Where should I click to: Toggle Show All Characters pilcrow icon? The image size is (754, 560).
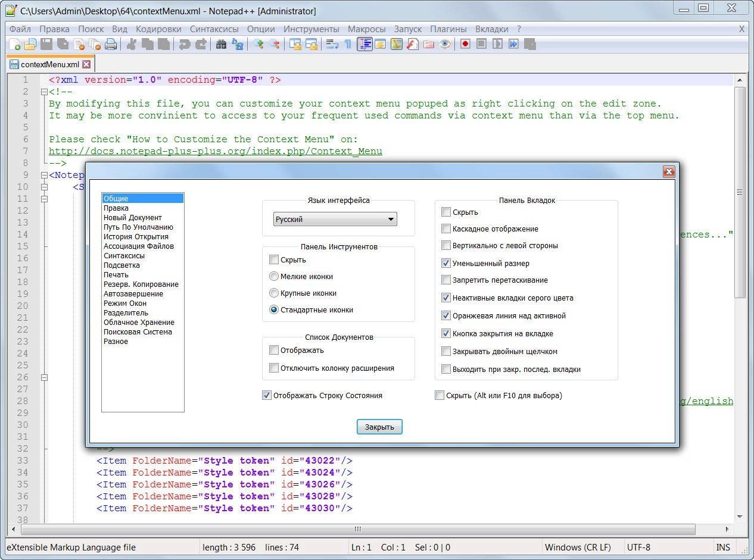point(348,44)
